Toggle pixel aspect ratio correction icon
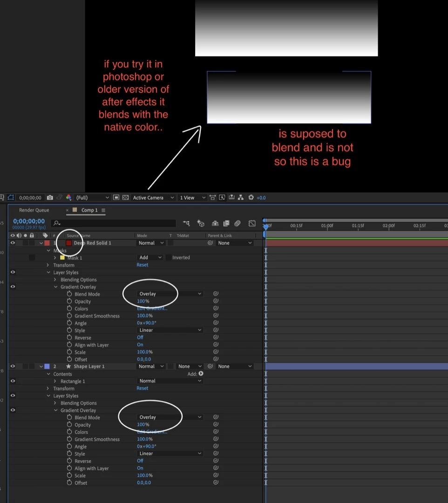 (x=212, y=197)
